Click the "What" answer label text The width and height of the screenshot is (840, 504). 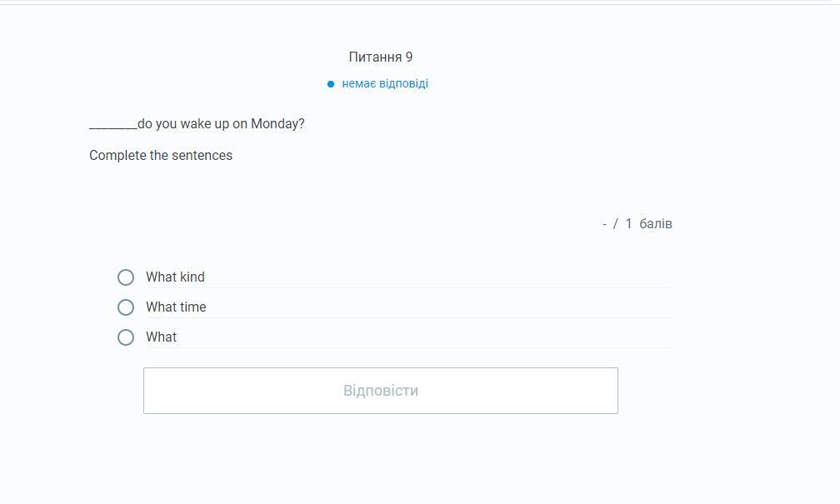click(x=161, y=337)
